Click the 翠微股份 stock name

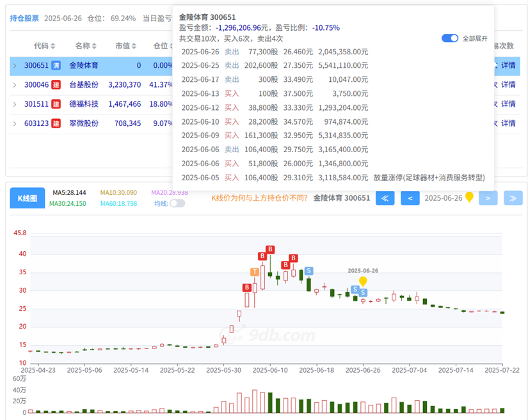pos(84,123)
